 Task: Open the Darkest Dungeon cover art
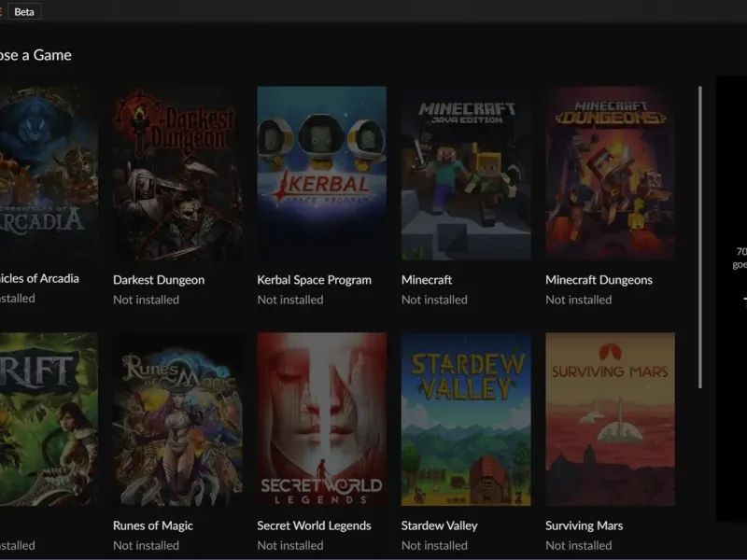click(177, 174)
